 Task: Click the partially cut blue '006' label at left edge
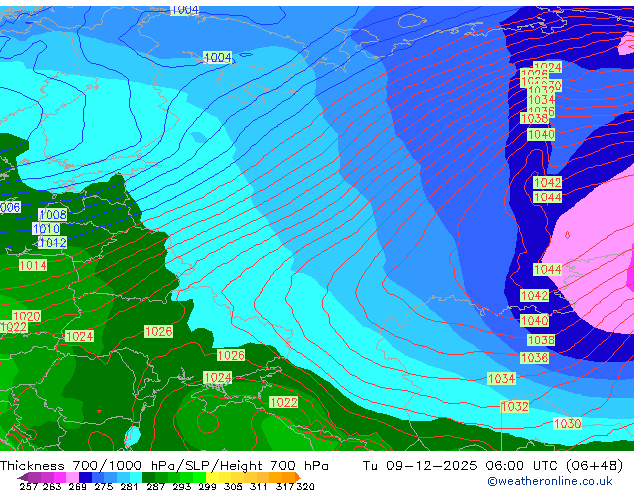(x=10, y=208)
